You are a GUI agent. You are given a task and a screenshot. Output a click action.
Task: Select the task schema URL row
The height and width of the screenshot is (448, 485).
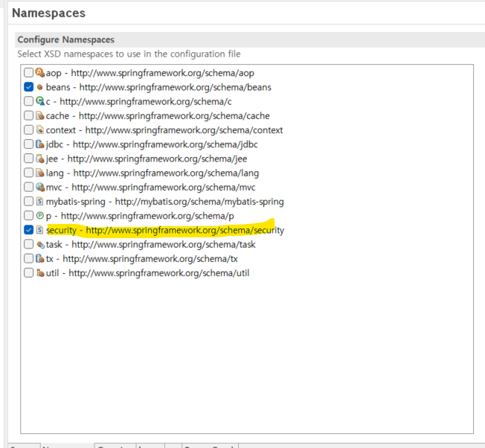[x=151, y=244]
